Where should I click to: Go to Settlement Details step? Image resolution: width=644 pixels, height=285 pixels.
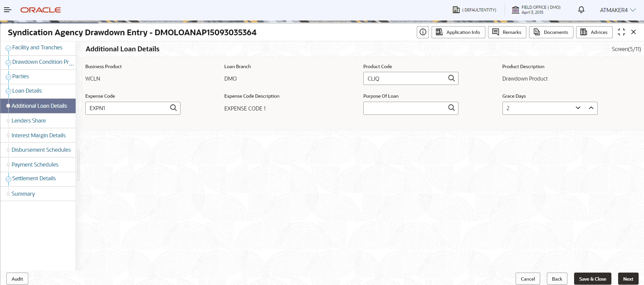pos(34,179)
